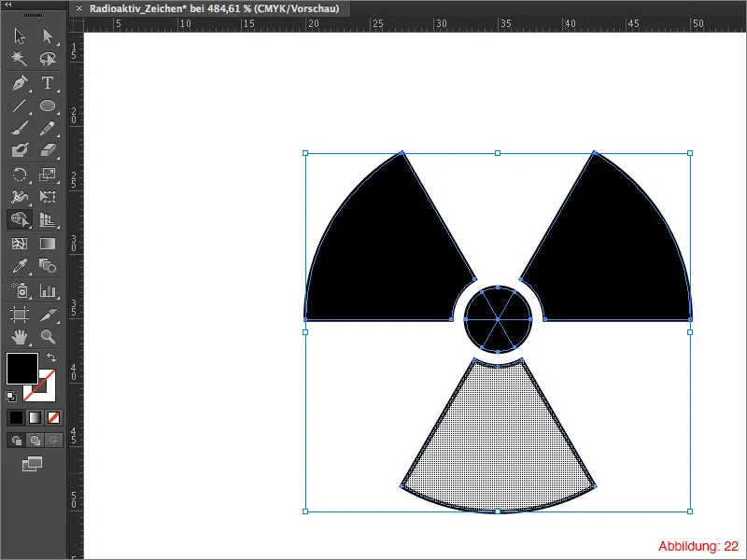Viewport: 747px width, 560px height.
Task: Select the Column Graph tool
Action: (48, 290)
